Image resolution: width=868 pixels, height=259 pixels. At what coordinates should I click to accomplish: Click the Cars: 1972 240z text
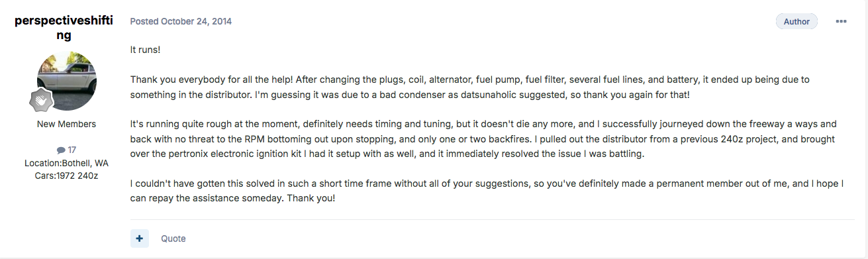pos(66,176)
